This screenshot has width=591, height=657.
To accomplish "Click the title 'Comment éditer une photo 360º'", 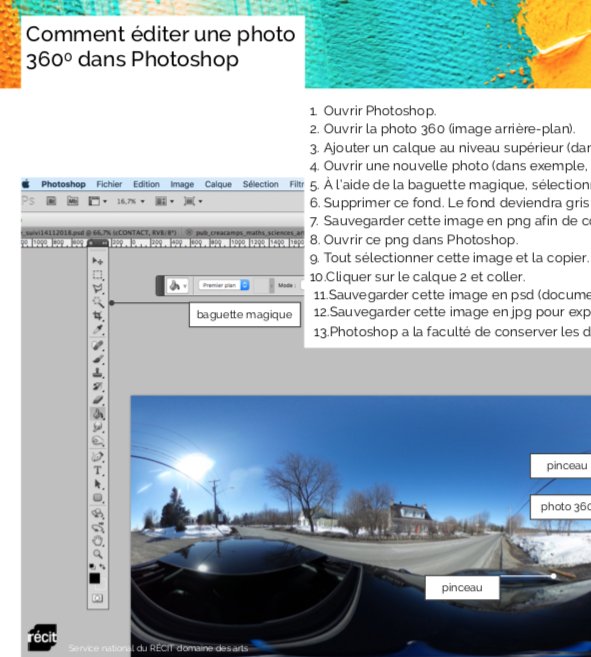I will pos(161,47).
